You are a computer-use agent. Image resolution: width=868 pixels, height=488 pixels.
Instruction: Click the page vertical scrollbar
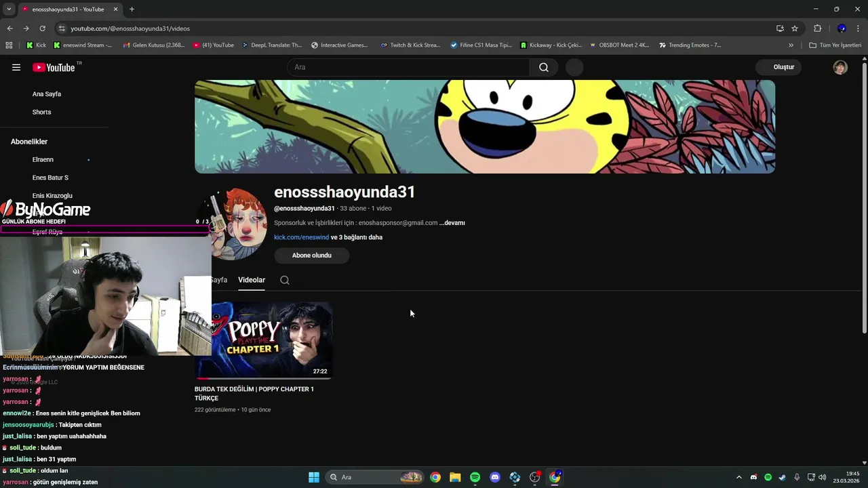click(x=864, y=197)
